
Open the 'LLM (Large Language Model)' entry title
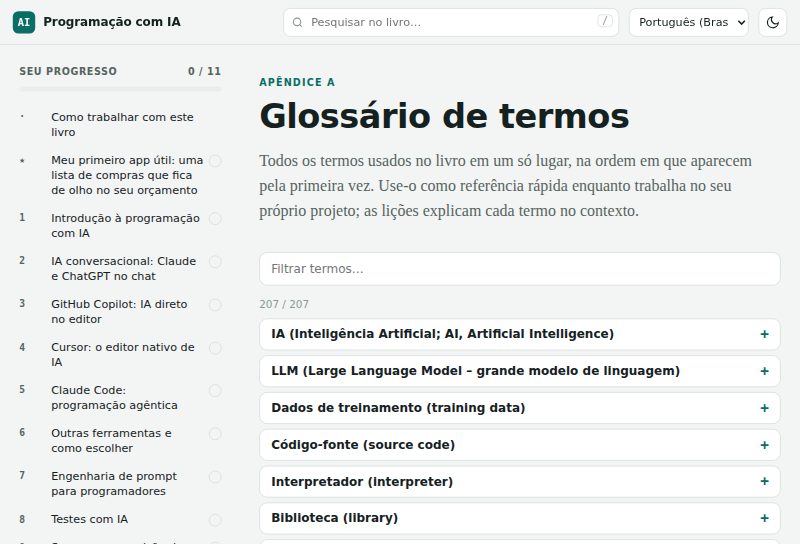pos(476,371)
